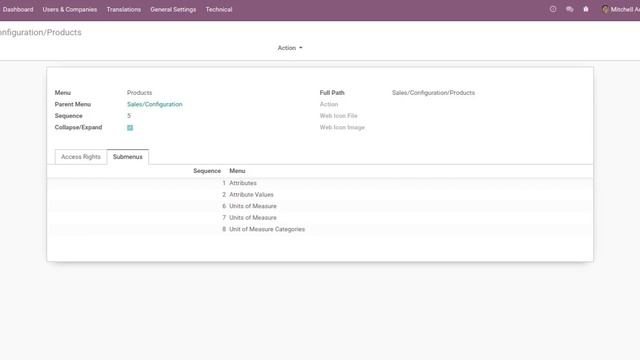640x360 pixels.
Task: Click the Sequence value 5
Action: [129, 116]
